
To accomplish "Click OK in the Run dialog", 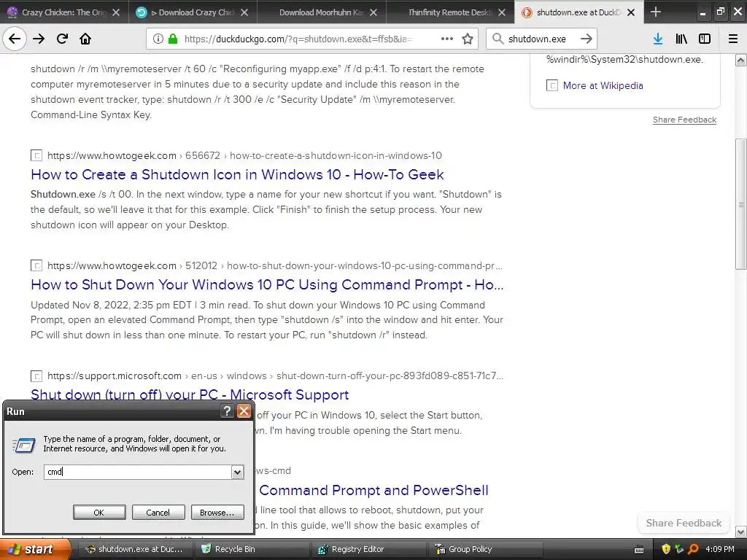I will 99,513.
